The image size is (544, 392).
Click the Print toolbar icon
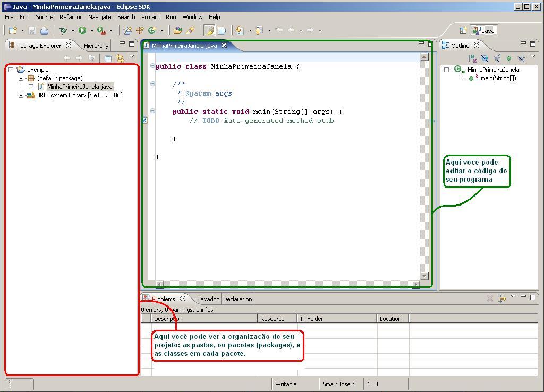[x=44, y=30]
